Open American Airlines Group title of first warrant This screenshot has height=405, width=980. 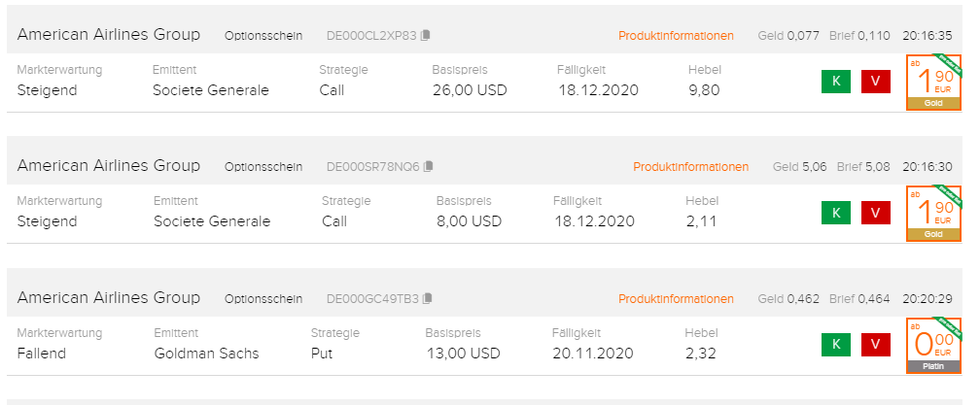pos(109,35)
